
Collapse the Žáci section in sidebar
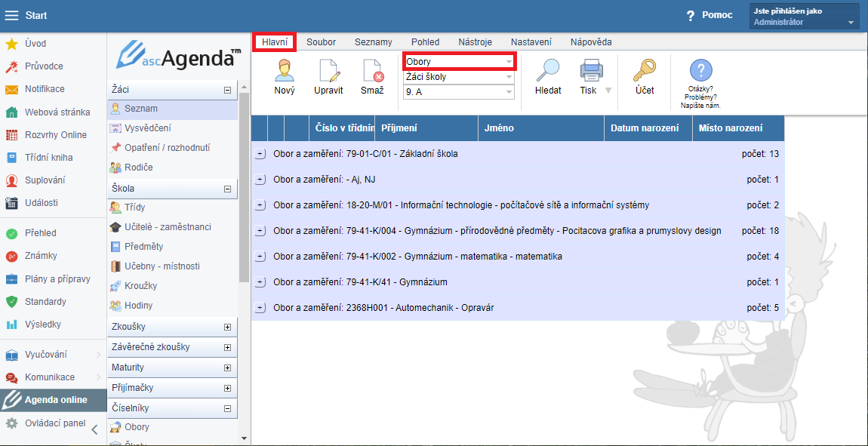point(227,90)
